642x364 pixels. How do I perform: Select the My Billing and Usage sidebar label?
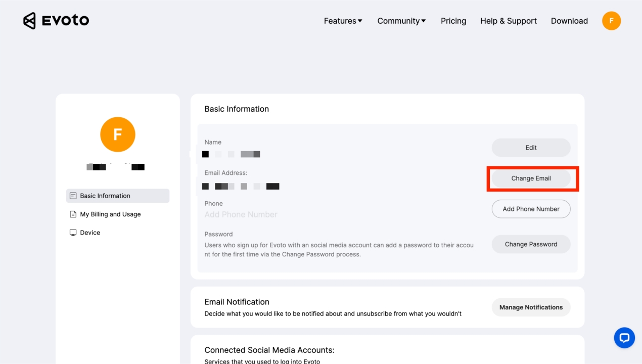110,214
